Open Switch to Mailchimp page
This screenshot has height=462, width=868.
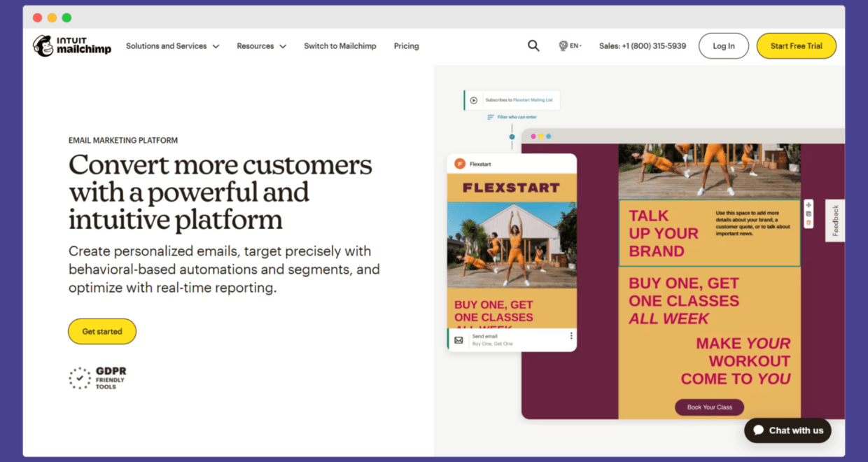pos(340,46)
